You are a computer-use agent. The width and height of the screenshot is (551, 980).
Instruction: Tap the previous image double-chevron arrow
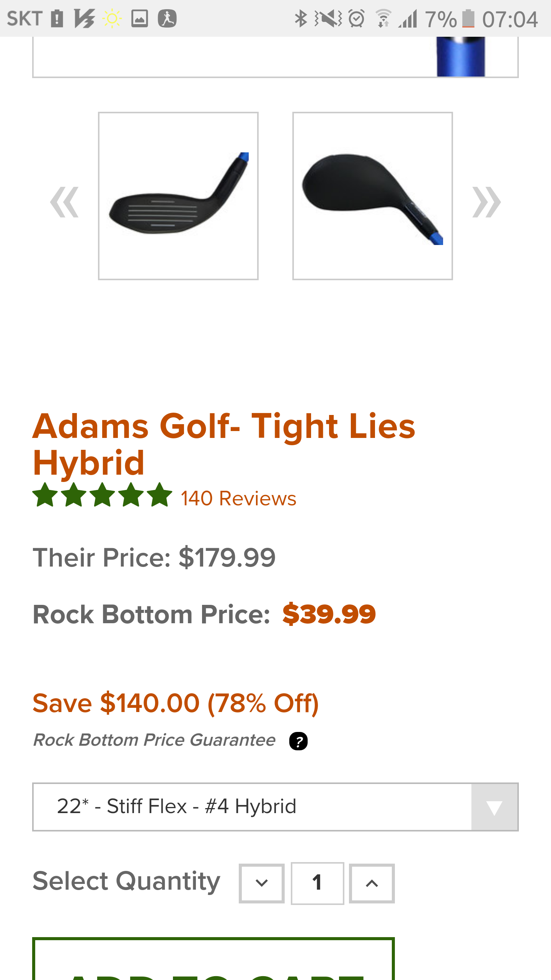[x=64, y=202]
